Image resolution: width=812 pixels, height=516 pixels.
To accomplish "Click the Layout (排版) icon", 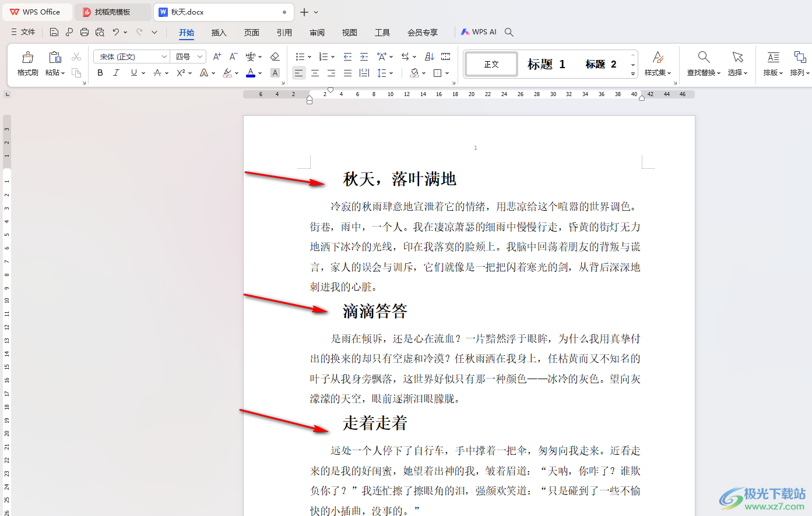I will point(773,57).
